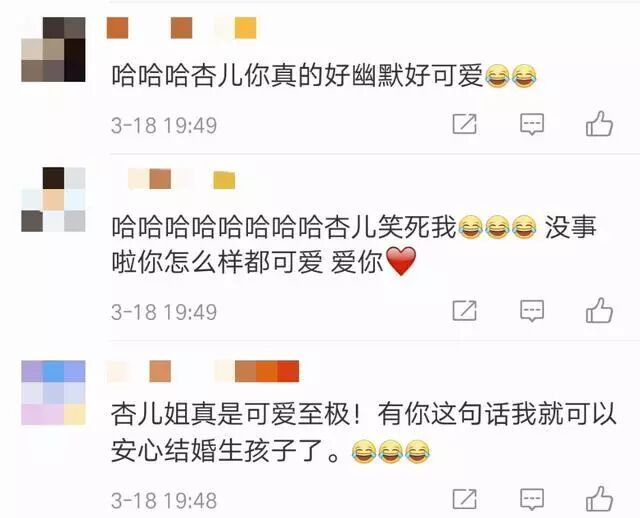Open third commenter's blurred username
Viewport: 640px width, 518px height.
203,371
